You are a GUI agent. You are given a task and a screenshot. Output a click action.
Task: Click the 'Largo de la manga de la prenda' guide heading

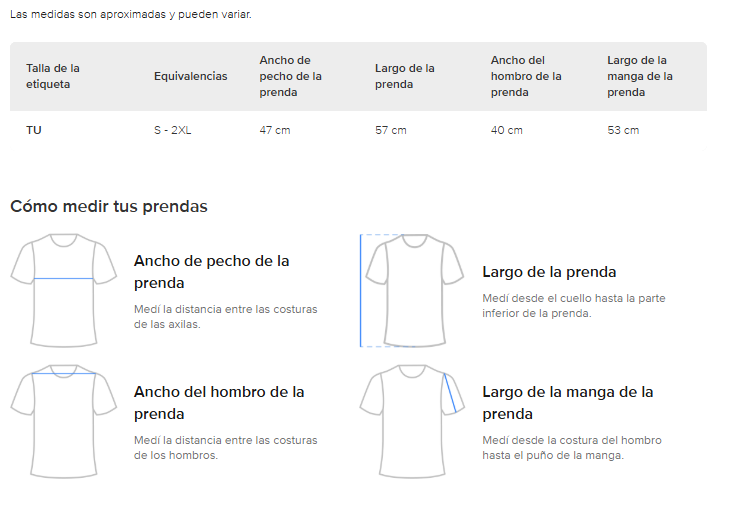[567, 403]
